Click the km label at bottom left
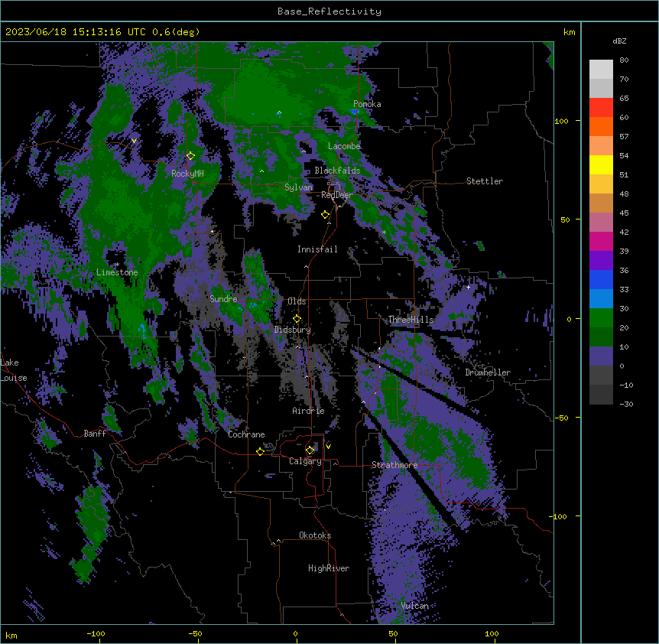Image resolution: width=659 pixels, height=644 pixels. pos(11,635)
